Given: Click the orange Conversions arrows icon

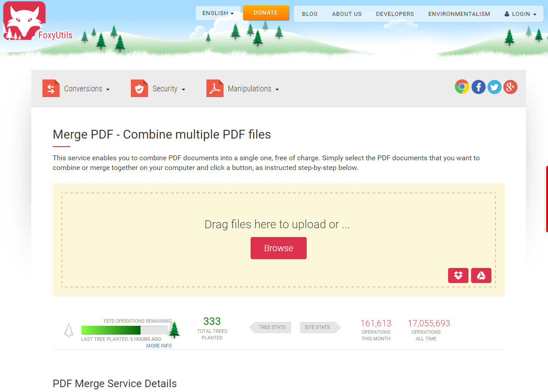Looking at the screenshot, I should 51,89.
